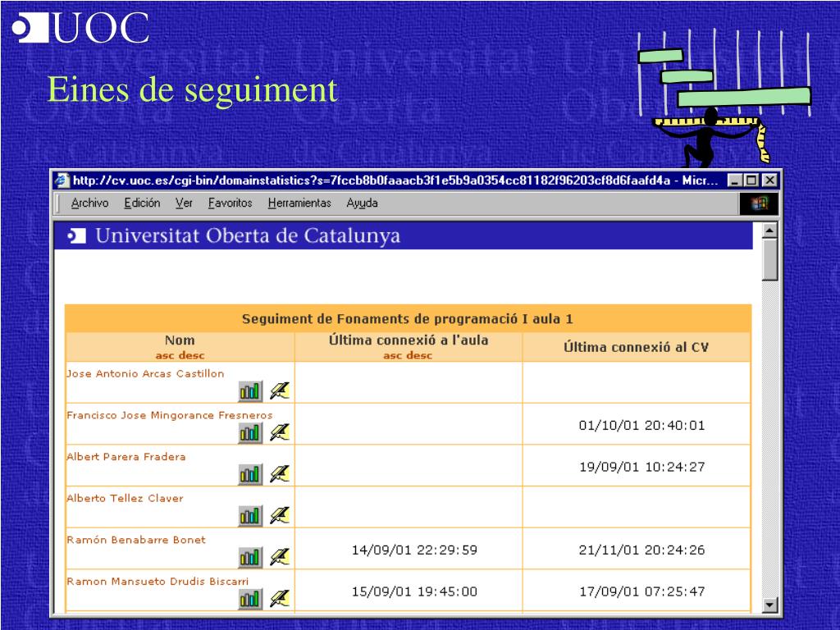Click the scrollbar up arrow

769,231
